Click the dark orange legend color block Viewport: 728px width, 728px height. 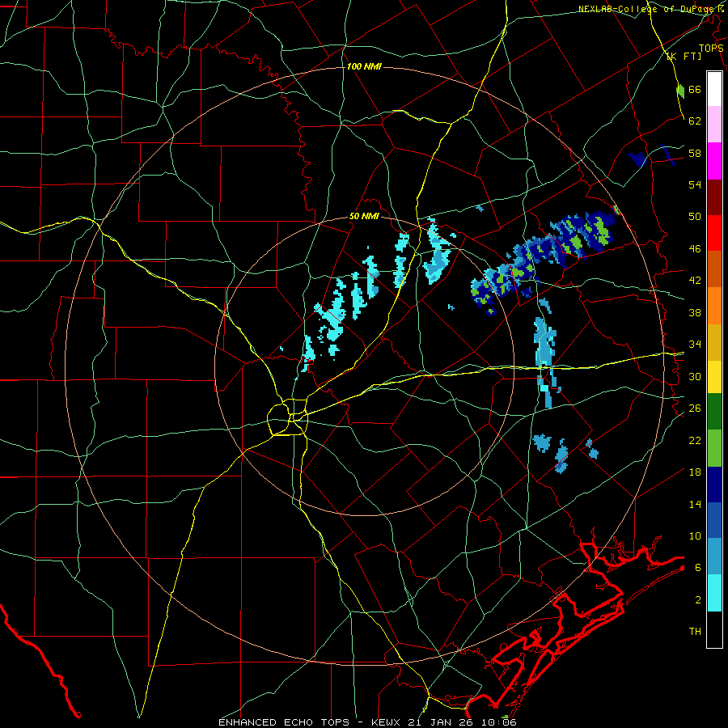[714, 269]
